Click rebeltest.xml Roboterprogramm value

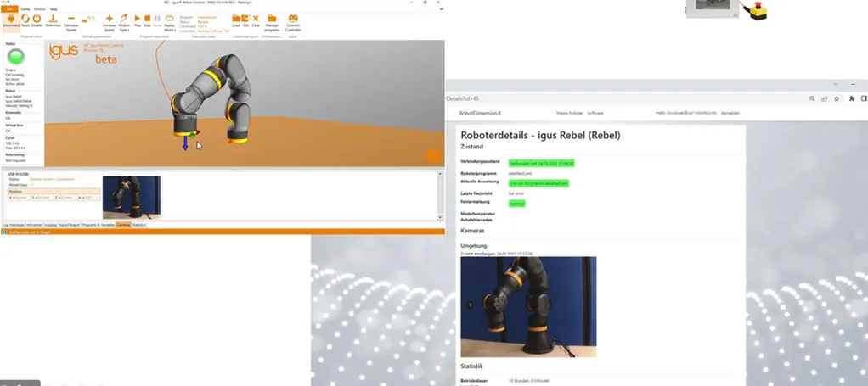(519, 174)
